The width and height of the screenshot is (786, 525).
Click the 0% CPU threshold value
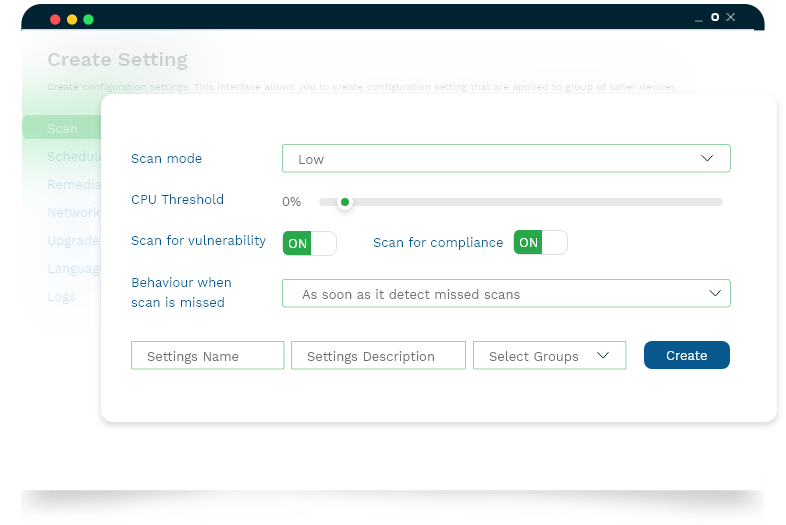[291, 202]
